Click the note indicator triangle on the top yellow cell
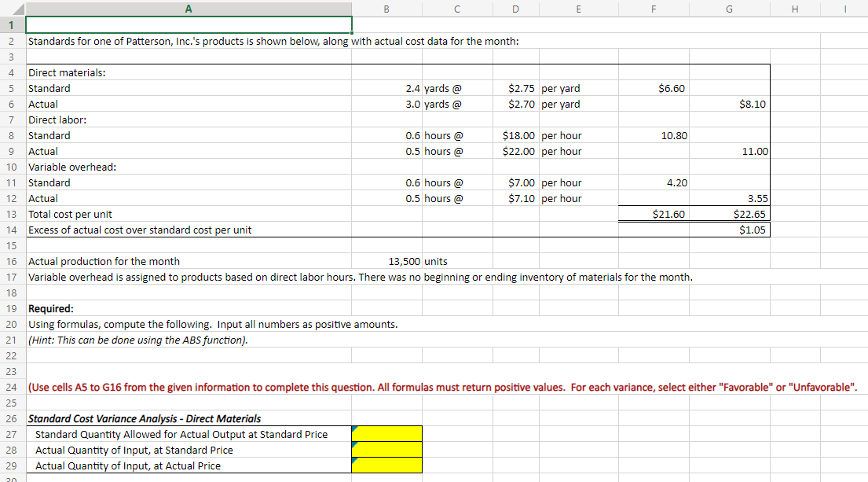 [355, 429]
